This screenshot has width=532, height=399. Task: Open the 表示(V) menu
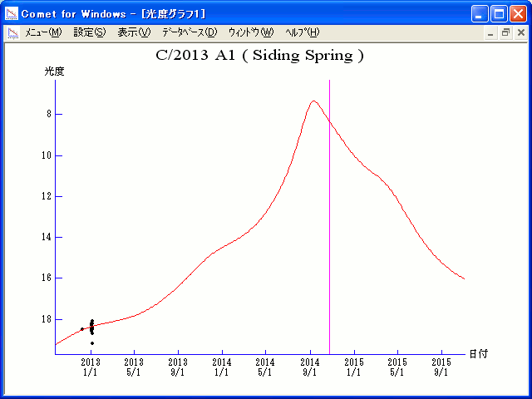pyautogui.click(x=134, y=32)
